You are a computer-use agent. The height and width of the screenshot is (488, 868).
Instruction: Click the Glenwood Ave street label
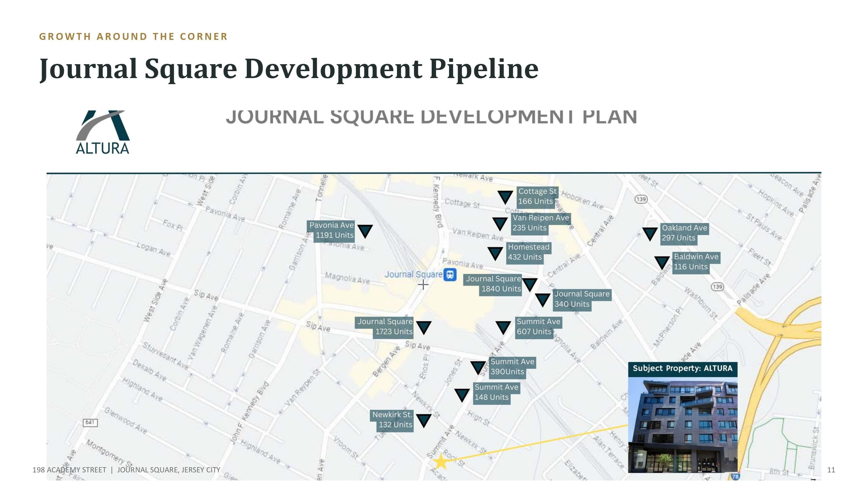click(126, 421)
